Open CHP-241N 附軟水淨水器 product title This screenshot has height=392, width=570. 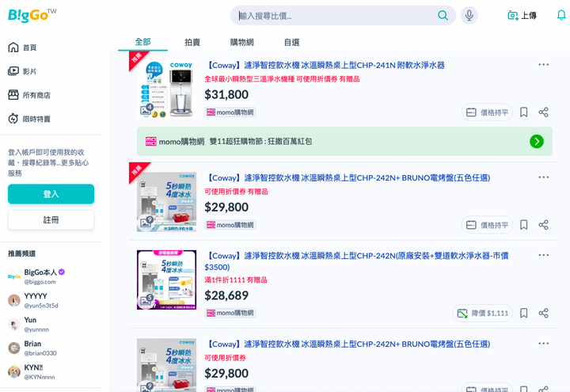[325, 66]
